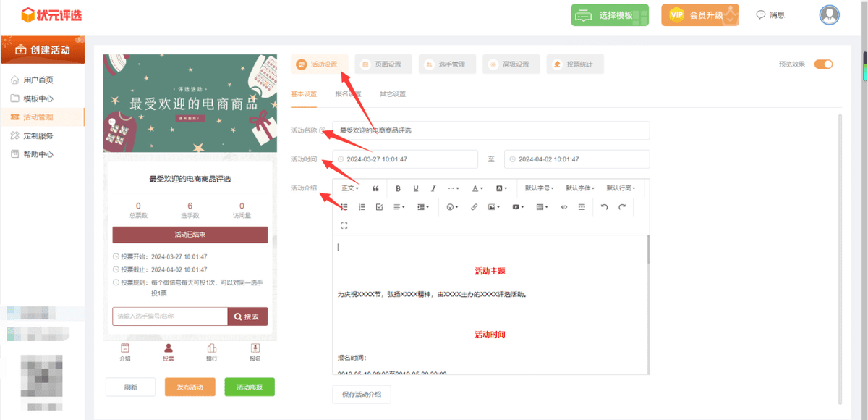This screenshot has height=420, width=868.
Task: Select the bold formatting icon in the editor
Action: tap(398, 188)
